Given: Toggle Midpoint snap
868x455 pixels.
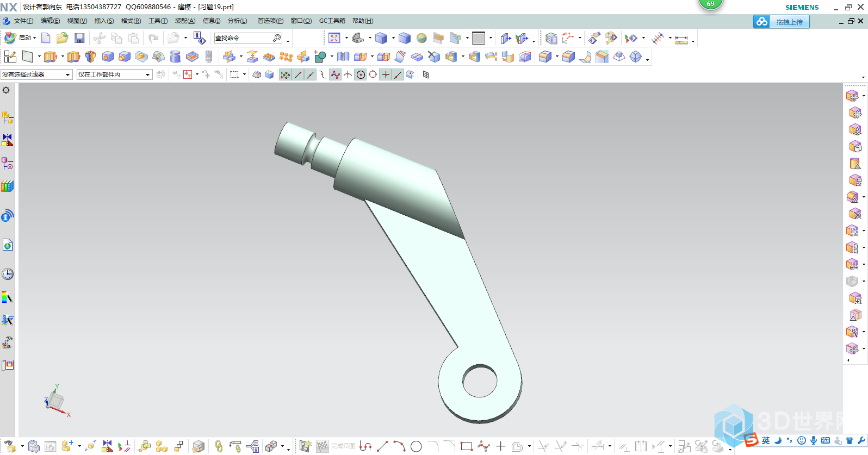Looking at the screenshot, I should (311, 74).
